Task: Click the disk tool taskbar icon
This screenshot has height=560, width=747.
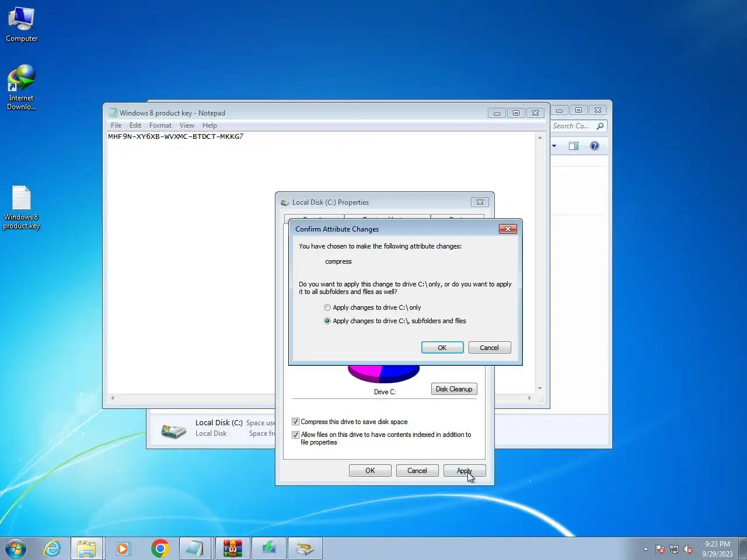Action: (x=305, y=548)
